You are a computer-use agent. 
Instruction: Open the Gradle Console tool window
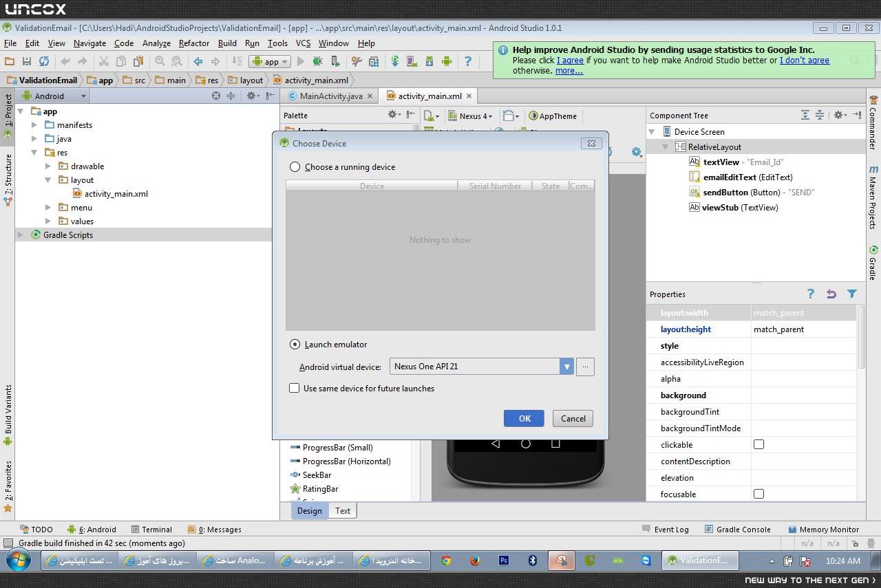click(x=737, y=530)
